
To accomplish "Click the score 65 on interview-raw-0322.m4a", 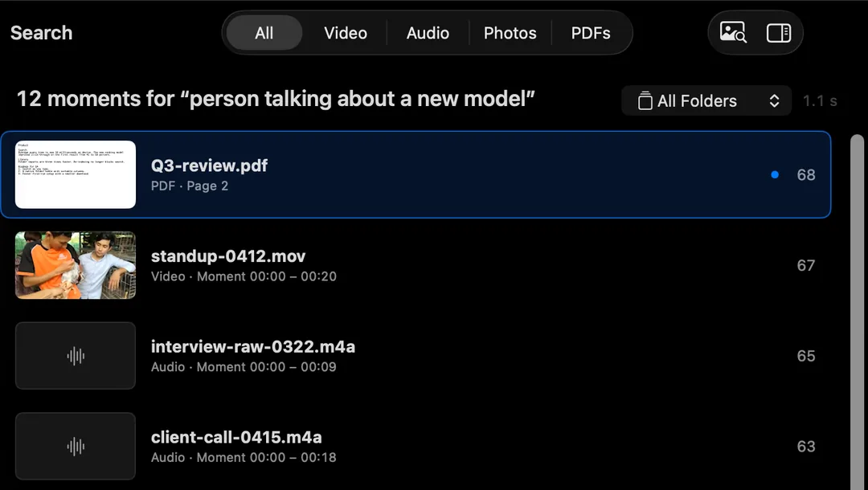I will (806, 356).
